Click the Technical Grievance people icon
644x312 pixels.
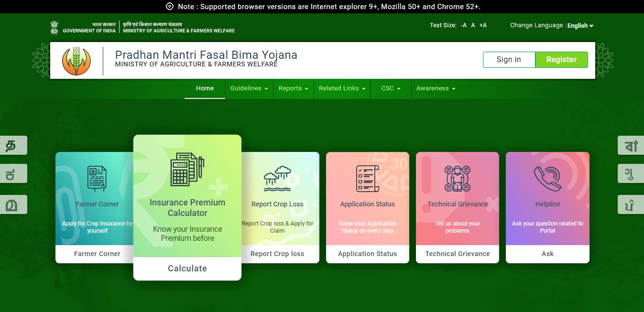pos(457,177)
